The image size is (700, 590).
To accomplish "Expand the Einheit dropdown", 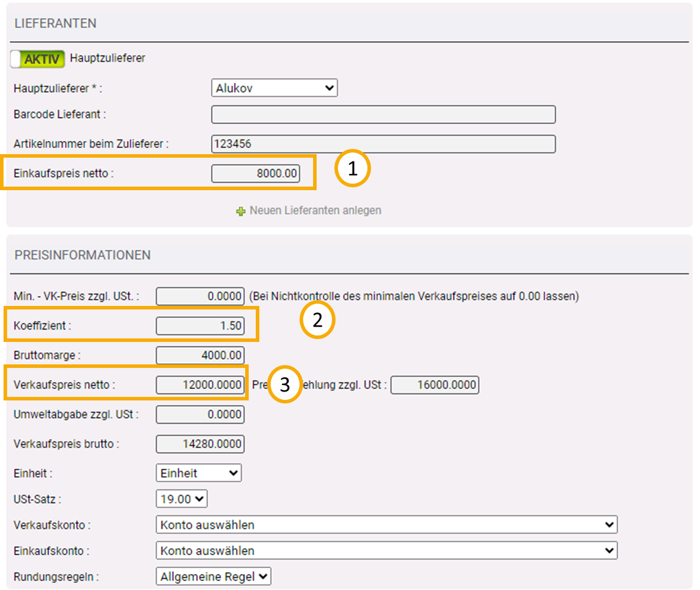I will (198, 473).
